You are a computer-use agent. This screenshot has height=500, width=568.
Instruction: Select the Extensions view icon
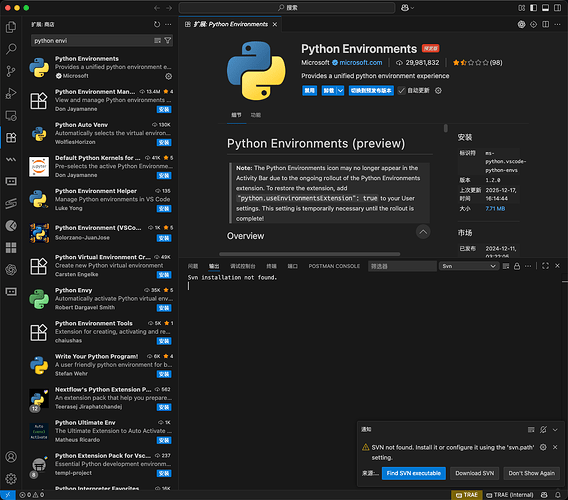coord(11,138)
